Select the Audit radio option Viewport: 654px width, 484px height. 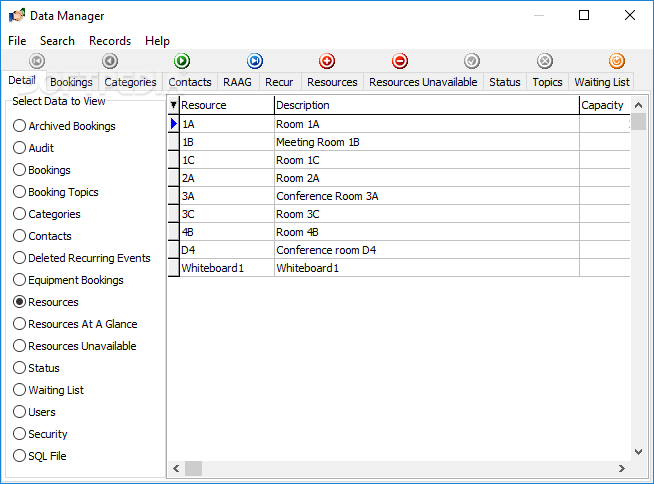click(19, 148)
